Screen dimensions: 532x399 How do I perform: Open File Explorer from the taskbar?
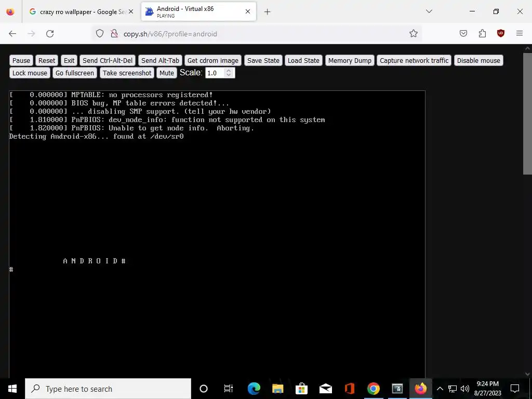click(277, 389)
